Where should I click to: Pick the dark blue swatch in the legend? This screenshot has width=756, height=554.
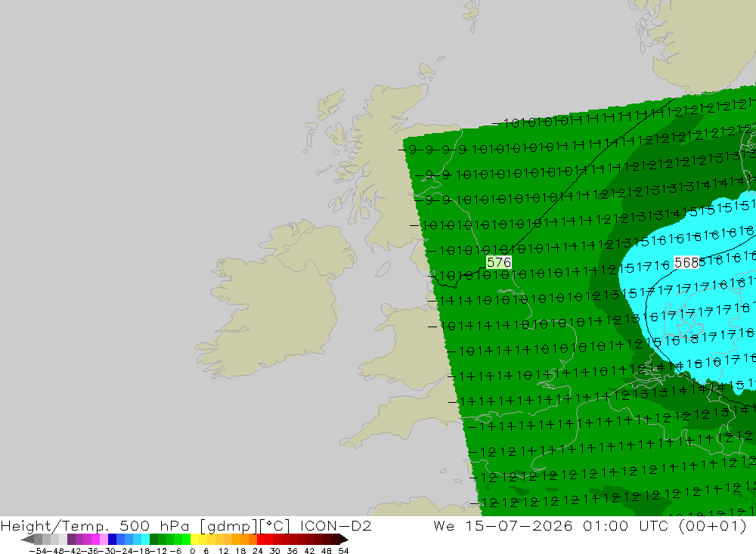point(113,540)
